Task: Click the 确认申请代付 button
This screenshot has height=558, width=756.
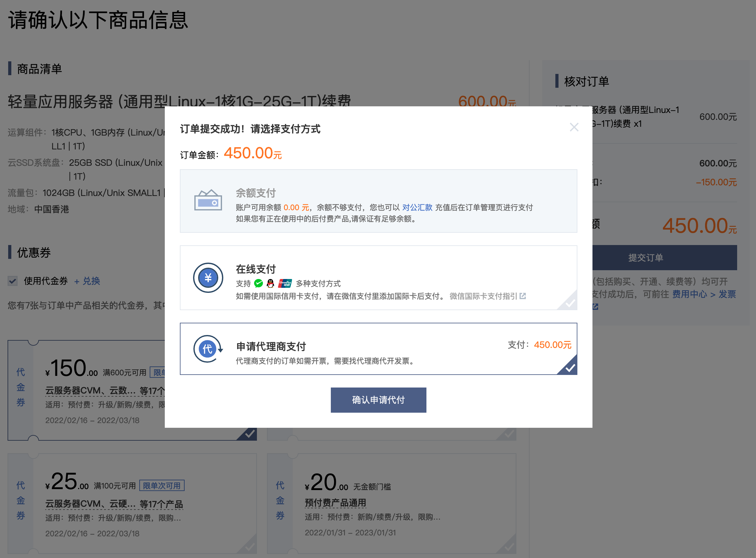Action: point(378,400)
